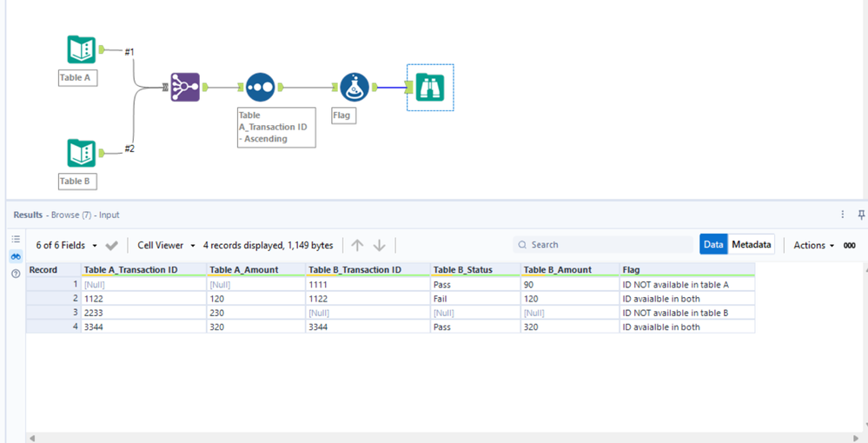Image resolution: width=868 pixels, height=443 pixels.
Task: Click Table B_Transaction ID cell 1111
Action: click(368, 285)
